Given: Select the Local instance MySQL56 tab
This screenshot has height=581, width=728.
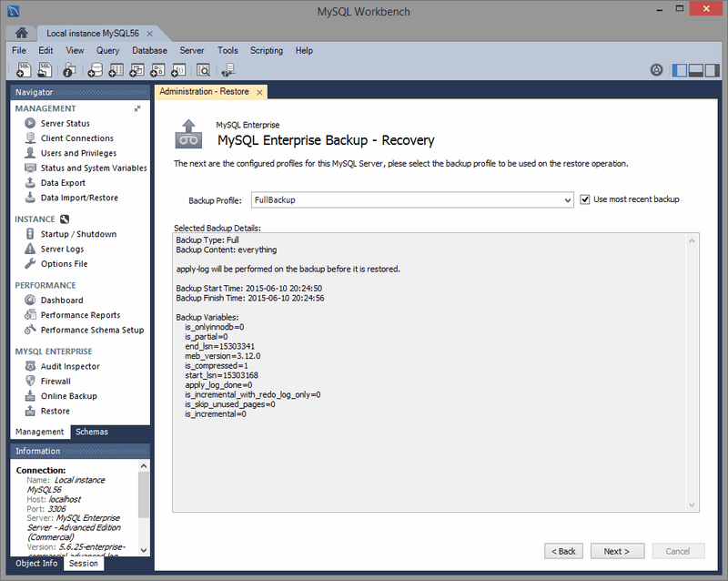Looking at the screenshot, I should tap(93, 34).
